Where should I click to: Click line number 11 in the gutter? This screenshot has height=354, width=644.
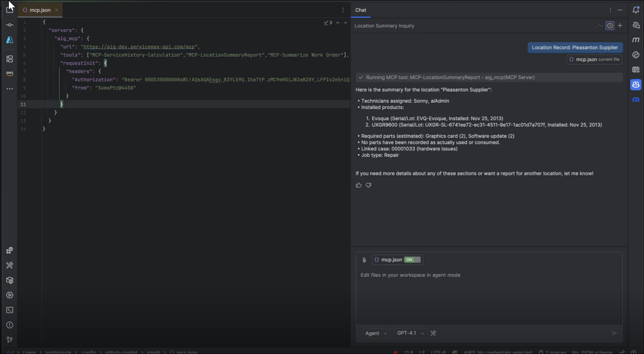click(x=23, y=104)
